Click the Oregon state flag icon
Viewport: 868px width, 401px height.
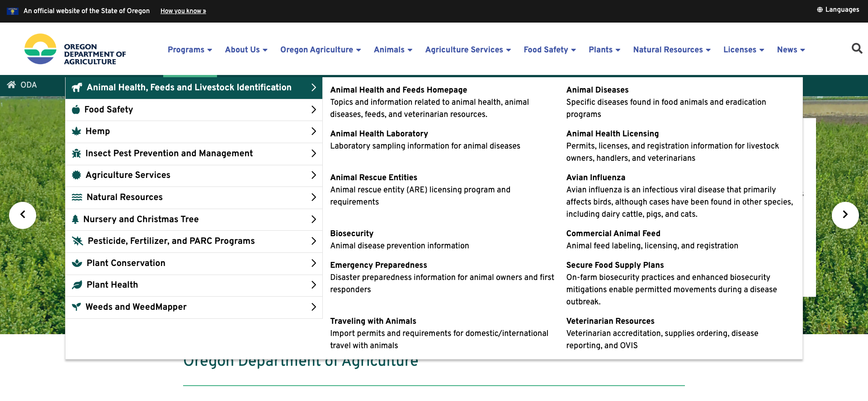point(13,11)
